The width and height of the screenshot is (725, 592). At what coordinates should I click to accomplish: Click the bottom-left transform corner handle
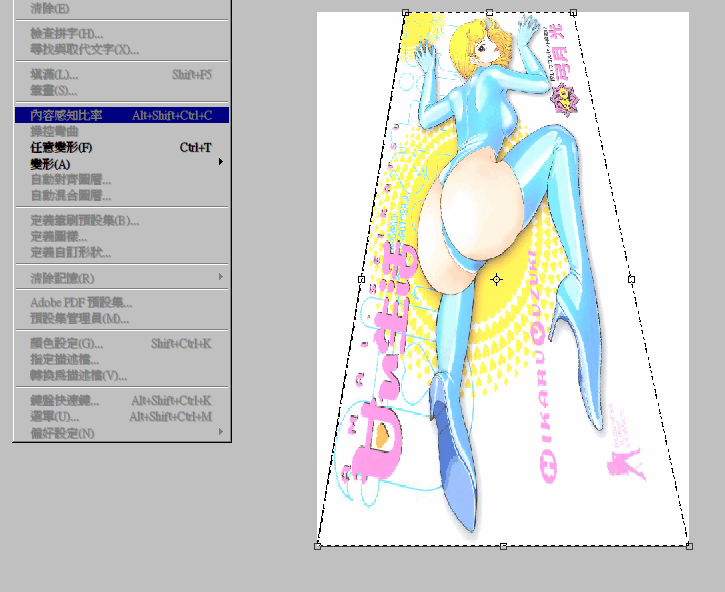coord(318,546)
